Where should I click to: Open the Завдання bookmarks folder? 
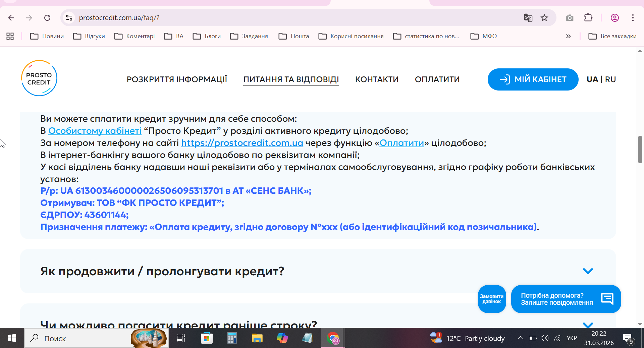(x=249, y=36)
